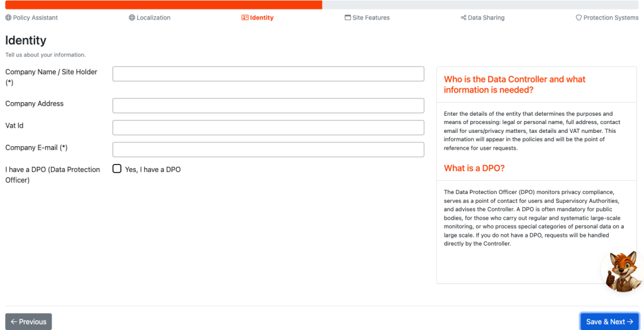Go back using the Previous button
The height and width of the screenshot is (330, 644).
(x=28, y=321)
